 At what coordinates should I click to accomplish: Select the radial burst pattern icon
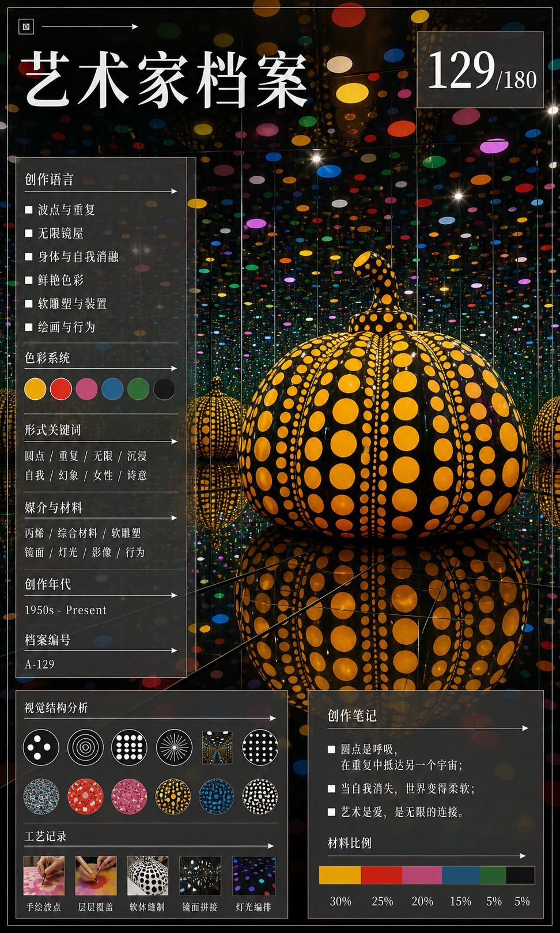click(x=174, y=747)
